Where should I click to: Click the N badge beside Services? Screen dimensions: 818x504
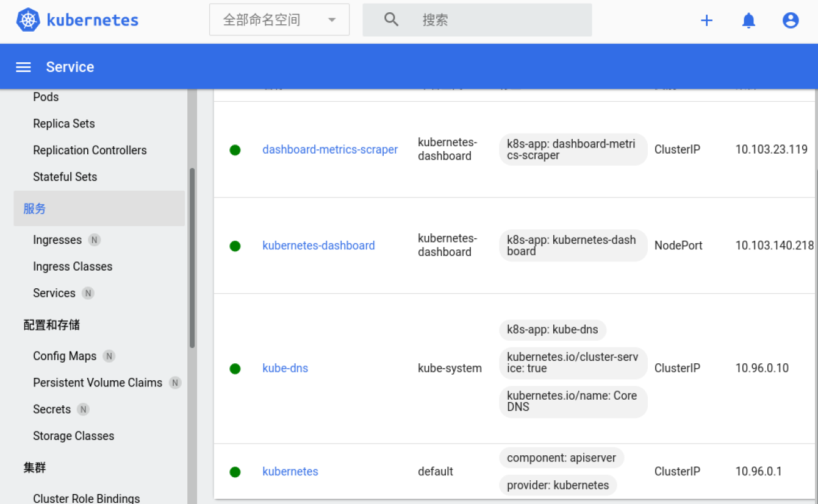tap(88, 293)
